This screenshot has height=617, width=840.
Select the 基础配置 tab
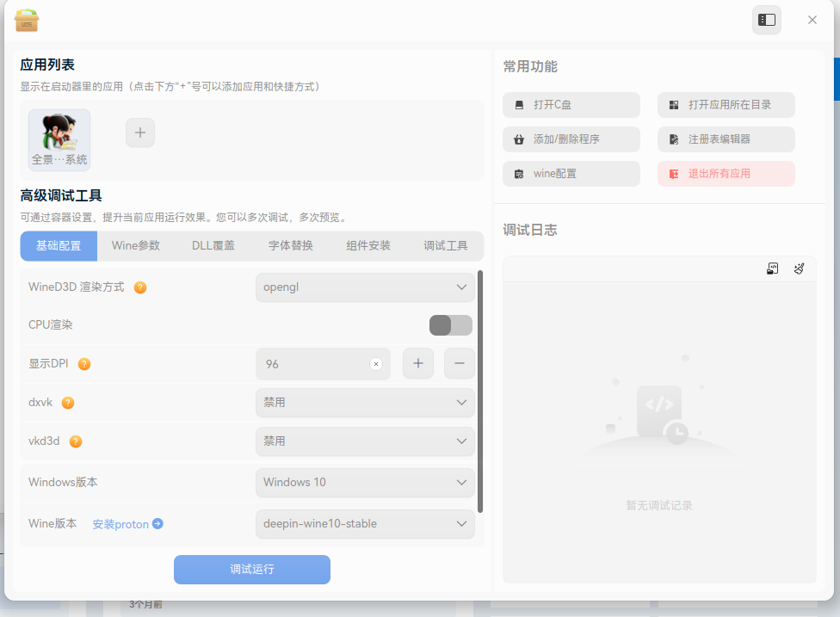[x=59, y=246]
